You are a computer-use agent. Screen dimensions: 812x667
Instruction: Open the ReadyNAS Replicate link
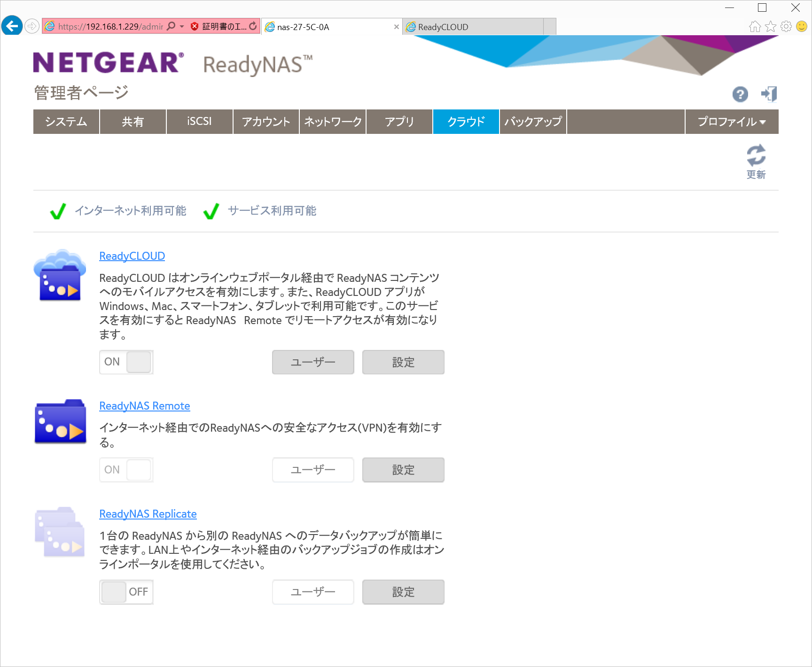148,514
